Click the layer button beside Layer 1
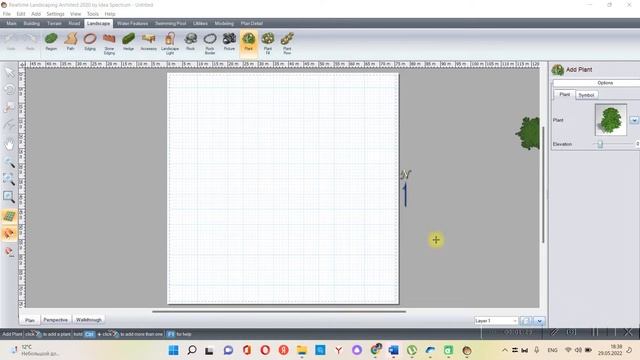 pos(526,321)
